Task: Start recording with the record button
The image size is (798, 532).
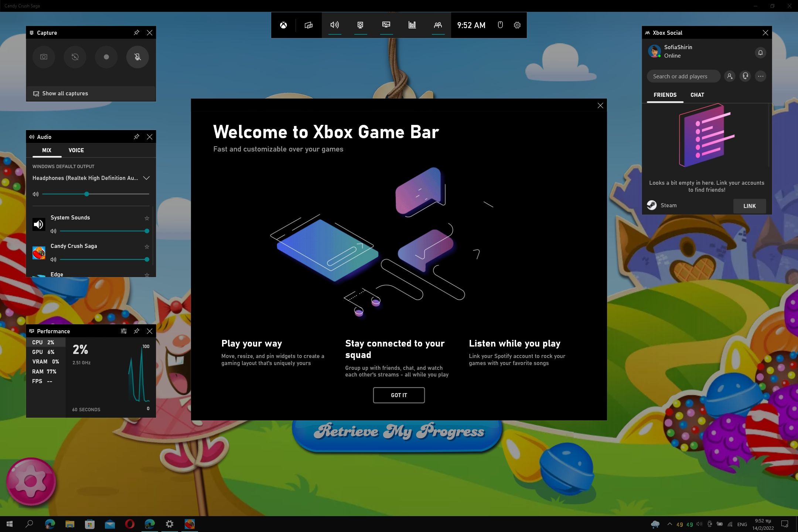Action: [x=106, y=57]
